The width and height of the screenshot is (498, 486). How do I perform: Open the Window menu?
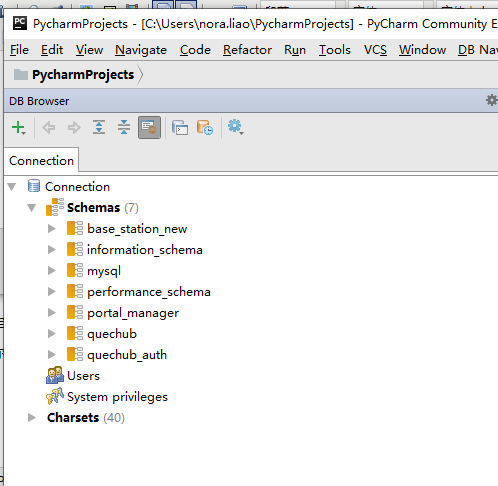click(x=422, y=50)
